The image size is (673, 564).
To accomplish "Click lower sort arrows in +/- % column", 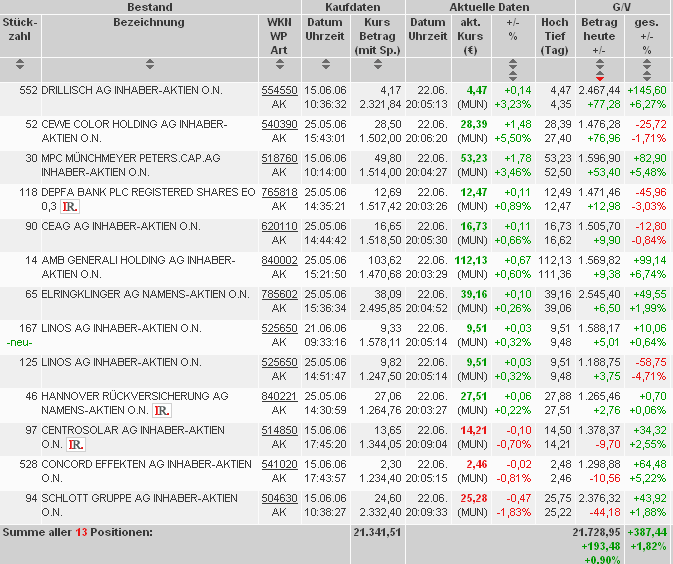I will [x=513, y=76].
